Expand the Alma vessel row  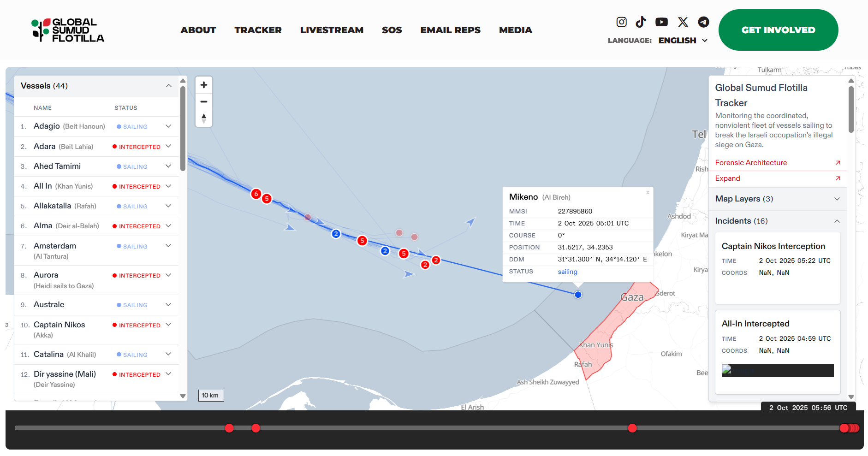pyautogui.click(x=168, y=225)
